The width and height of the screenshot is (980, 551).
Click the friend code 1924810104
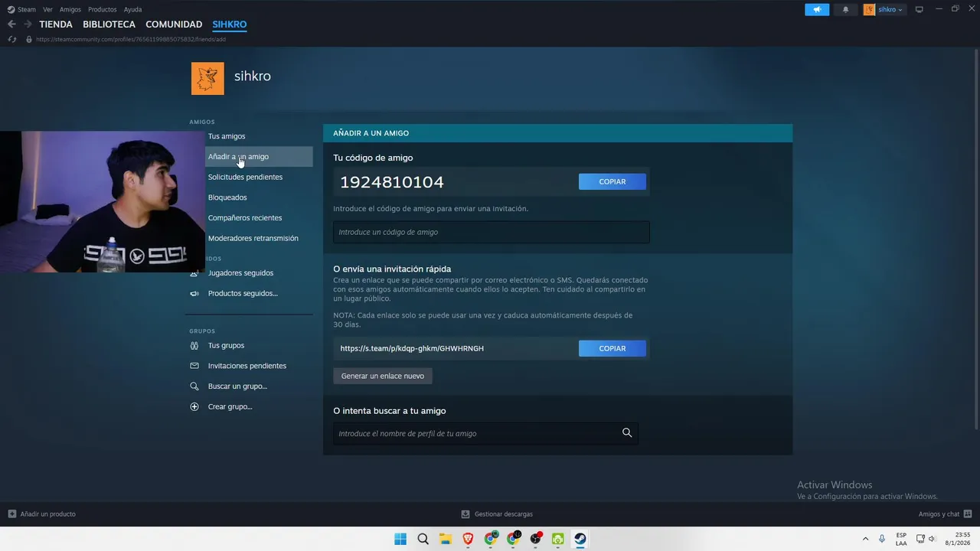click(x=392, y=182)
